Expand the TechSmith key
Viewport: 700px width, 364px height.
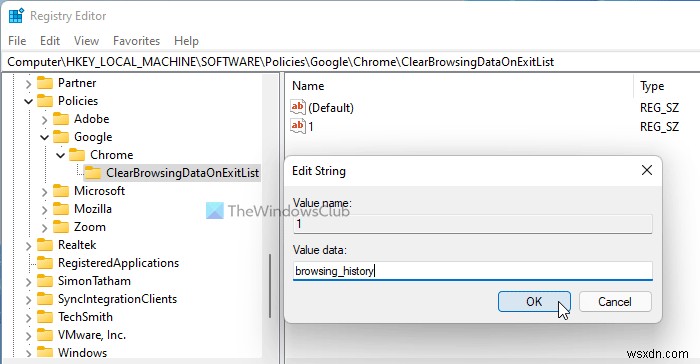point(28,318)
